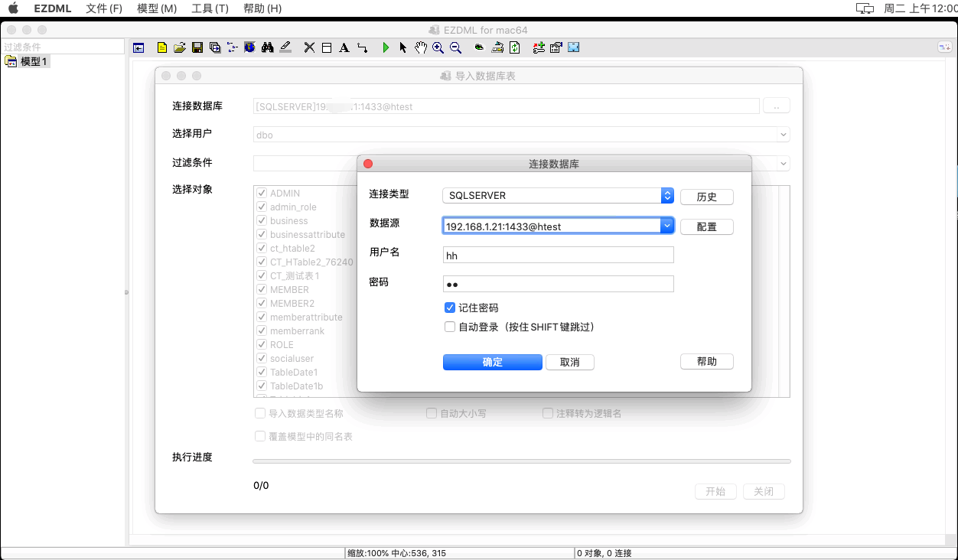The height and width of the screenshot is (560, 958).
Task: Click the object list vertical scrollbar
Action: (784, 291)
